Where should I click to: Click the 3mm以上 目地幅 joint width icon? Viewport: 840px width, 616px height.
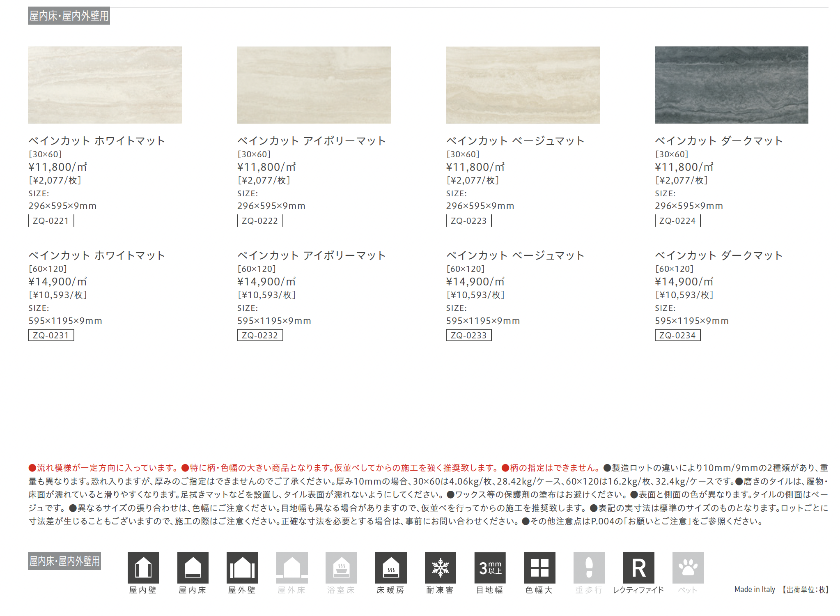click(x=490, y=567)
